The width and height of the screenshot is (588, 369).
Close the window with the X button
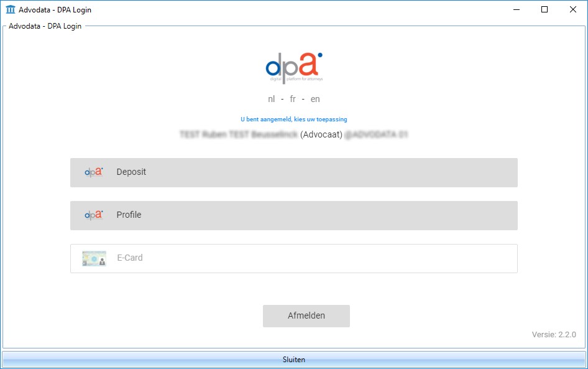tap(573, 9)
